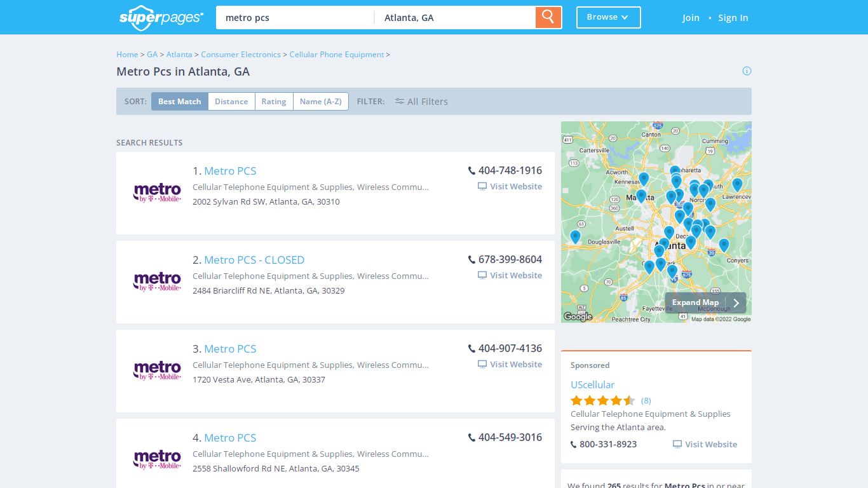The image size is (868, 488).
Task: Click the Superpages logo
Action: (161, 18)
